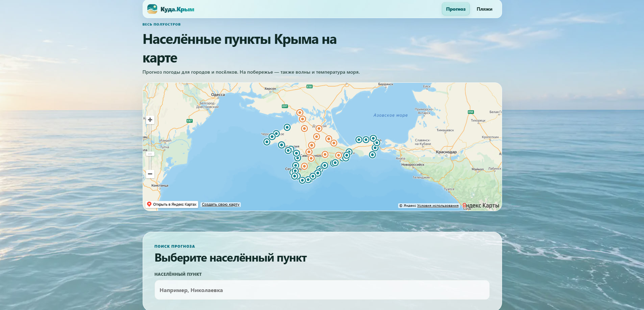Click Открыть в Яндекс Картах button
Screen dimensions: 644x310
click(172, 204)
